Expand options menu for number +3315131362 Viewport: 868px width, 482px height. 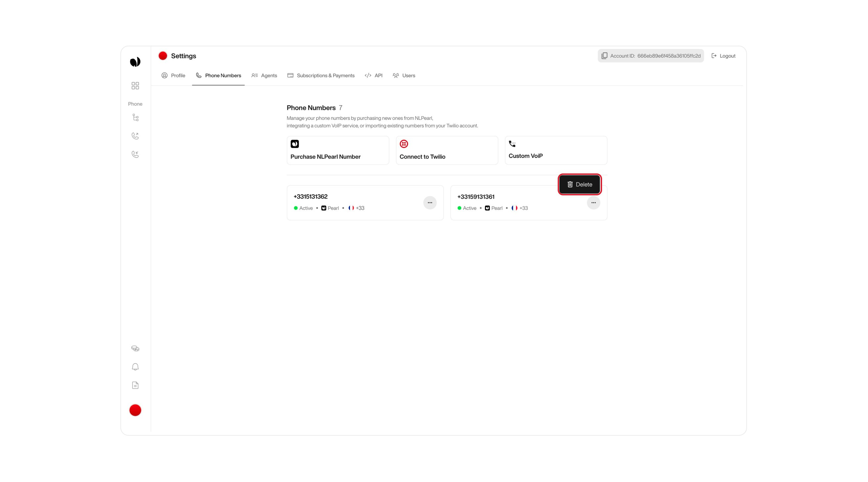tap(430, 203)
